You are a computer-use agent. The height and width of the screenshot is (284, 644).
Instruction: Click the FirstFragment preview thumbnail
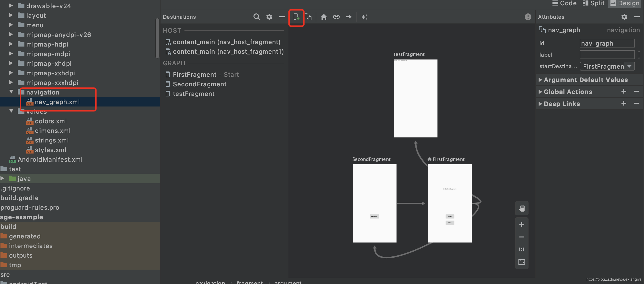[450, 203]
